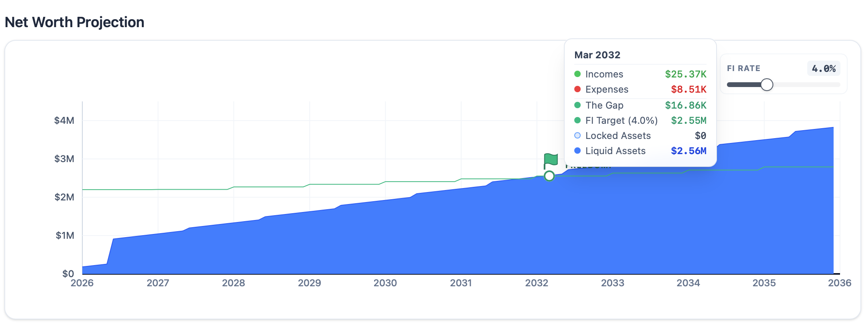This screenshot has width=868, height=329.
Task: Click the '2035' x-axis label
Action: pyautogui.click(x=764, y=283)
